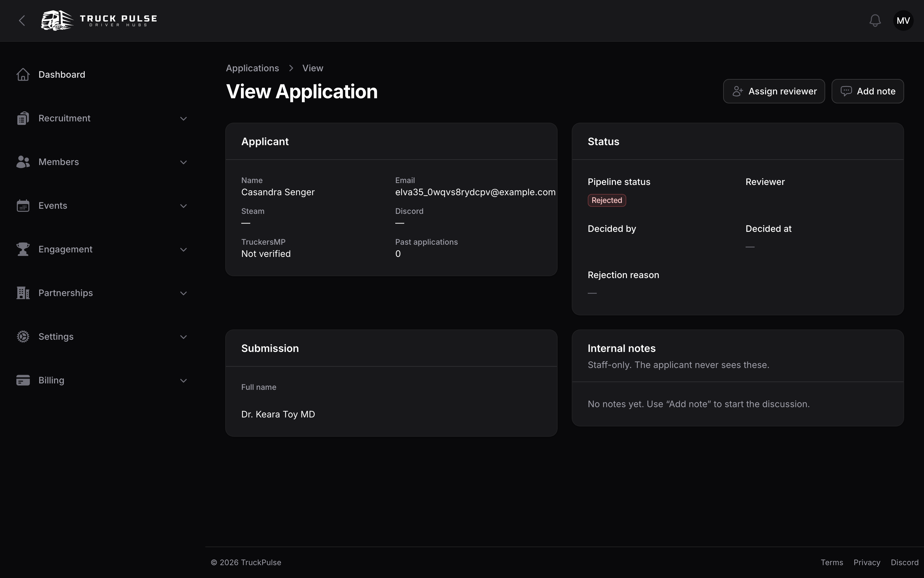This screenshot has height=578, width=924.
Task: Open the Members sidebar menu
Action: (102, 162)
